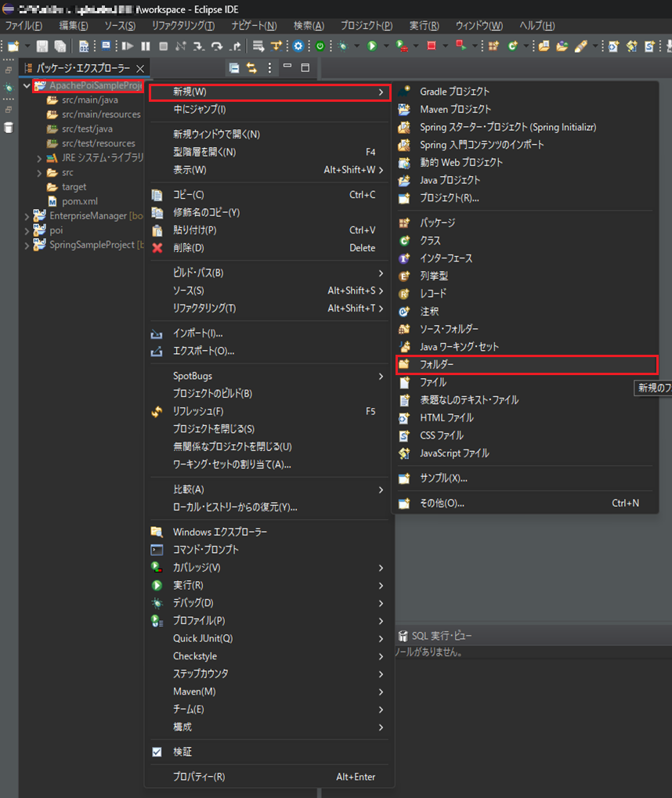Image resolution: width=672 pixels, height=798 pixels.
Task: Expand the JRE システム・ライブラリ node
Action: coord(39,159)
